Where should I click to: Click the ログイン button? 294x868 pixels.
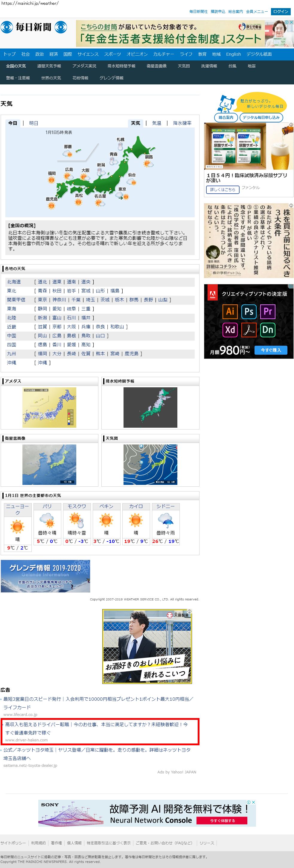[281, 11]
